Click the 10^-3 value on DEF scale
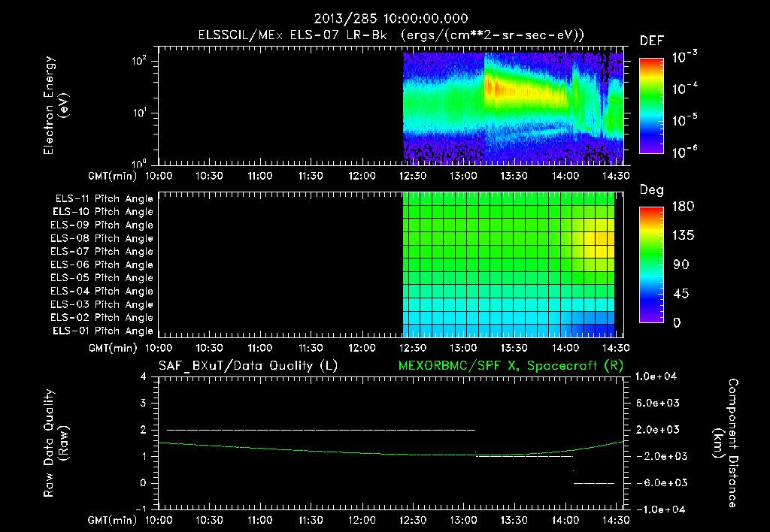Screen dimensions: 770x532 point(684,56)
